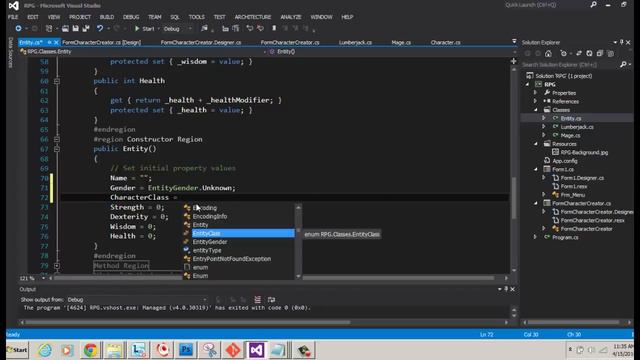The width and height of the screenshot is (640, 360).
Task: Click the New Project toolbar icon
Action: [49, 29]
